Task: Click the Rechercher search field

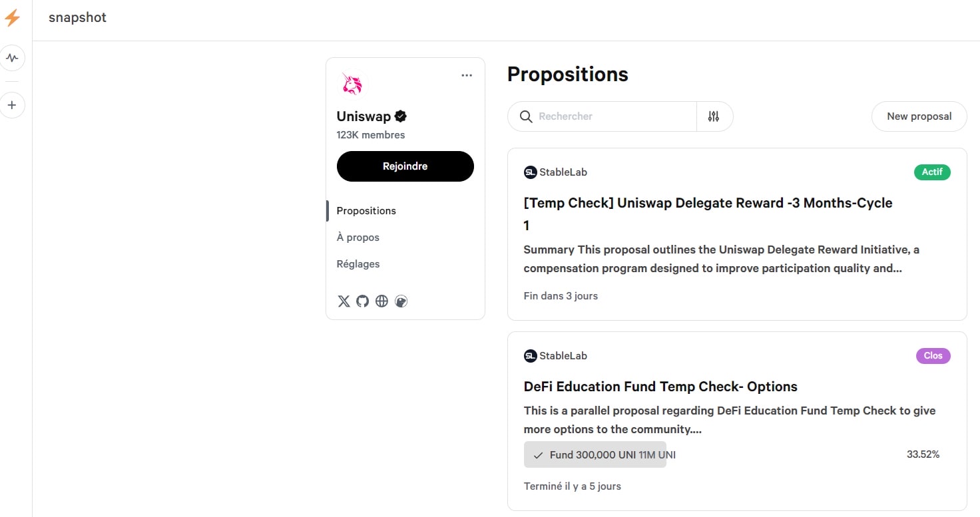Action: point(612,116)
